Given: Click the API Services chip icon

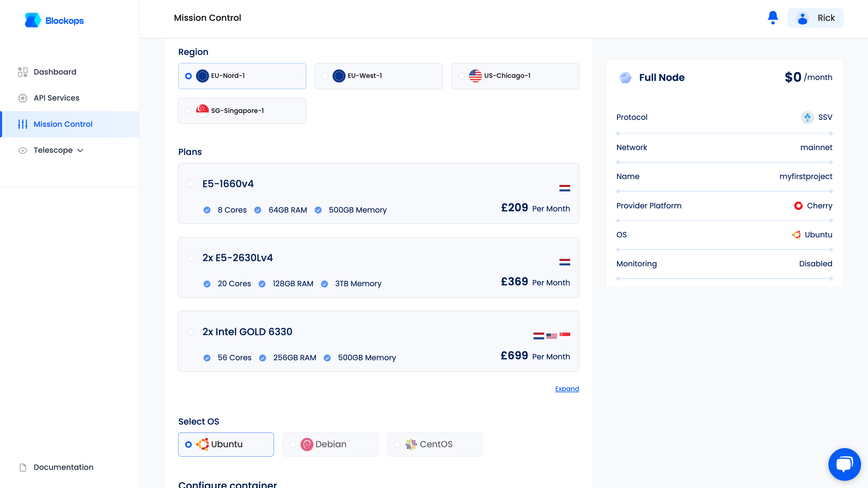Looking at the screenshot, I should pos(23,98).
